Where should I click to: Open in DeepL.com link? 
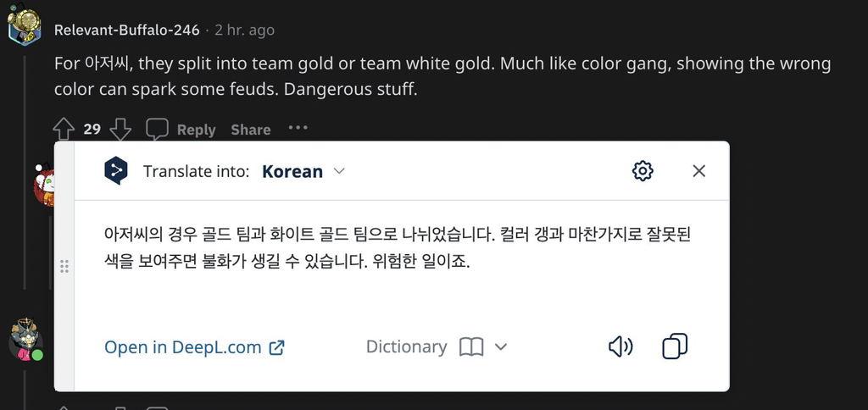coord(194,347)
